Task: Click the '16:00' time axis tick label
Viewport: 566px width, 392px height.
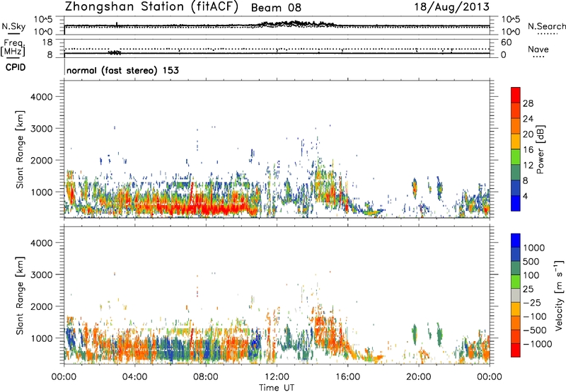Action: pyautogui.click(x=347, y=377)
